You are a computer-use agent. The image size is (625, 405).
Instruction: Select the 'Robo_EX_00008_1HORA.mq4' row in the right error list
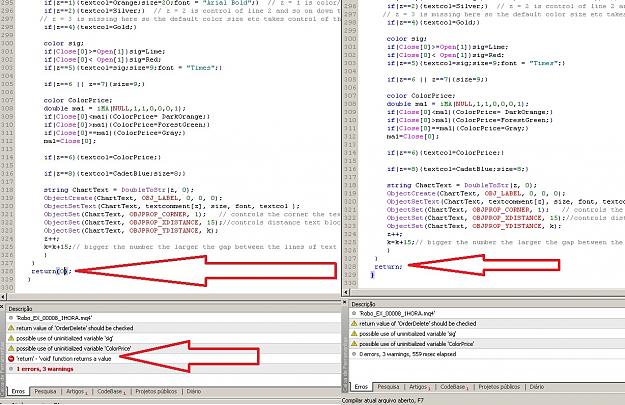pyautogui.click(x=487, y=313)
